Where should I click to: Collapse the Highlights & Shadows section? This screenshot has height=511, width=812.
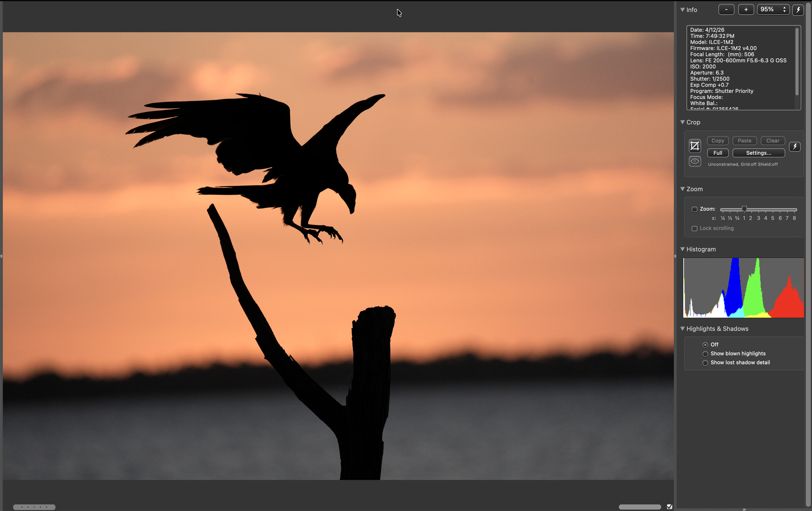pyautogui.click(x=683, y=328)
